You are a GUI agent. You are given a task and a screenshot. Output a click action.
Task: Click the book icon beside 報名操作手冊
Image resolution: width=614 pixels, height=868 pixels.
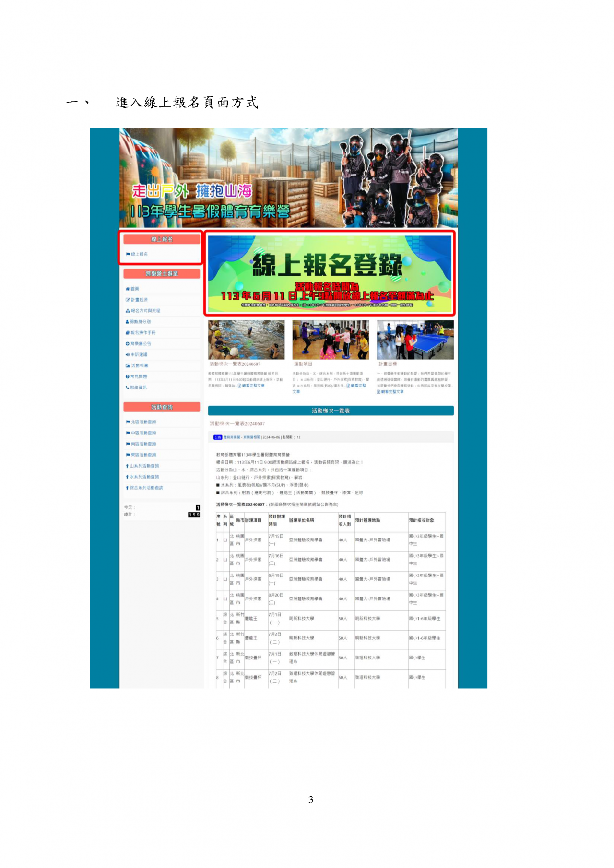tap(128, 333)
